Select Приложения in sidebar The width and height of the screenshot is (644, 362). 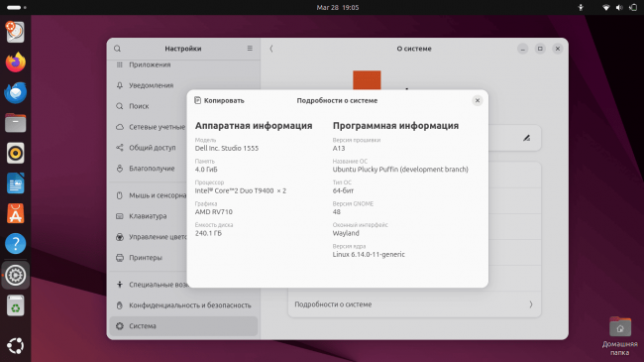coord(183,64)
